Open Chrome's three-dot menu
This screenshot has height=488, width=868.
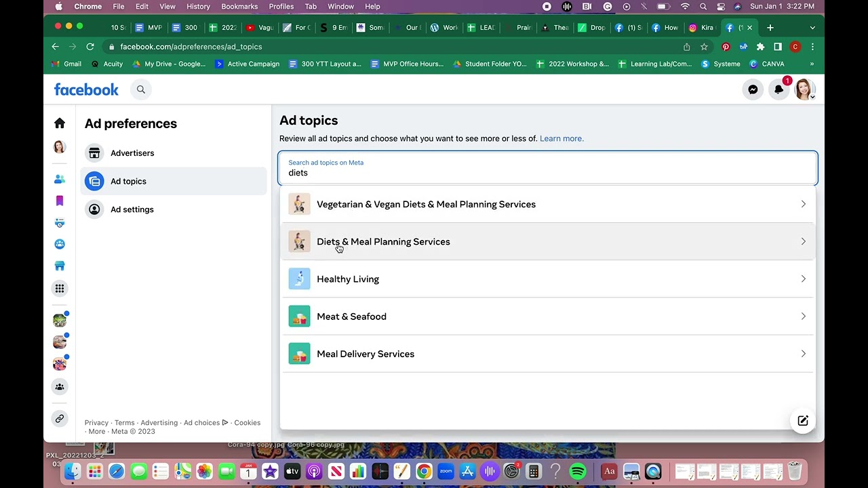pyautogui.click(x=812, y=47)
